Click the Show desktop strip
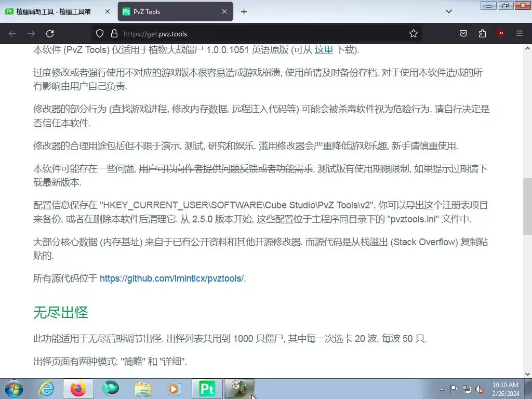The width and height of the screenshot is (532, 399). (528, 389)
